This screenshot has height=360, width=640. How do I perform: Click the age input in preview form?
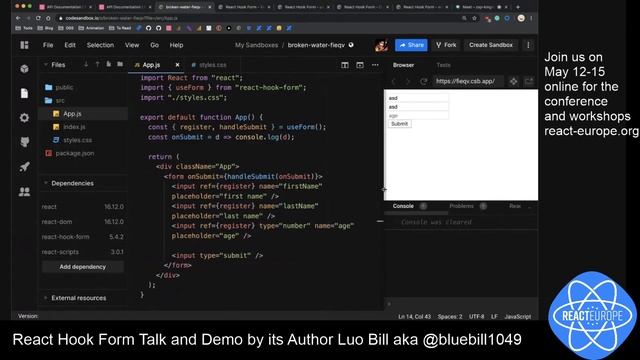(x=418, y=116)
